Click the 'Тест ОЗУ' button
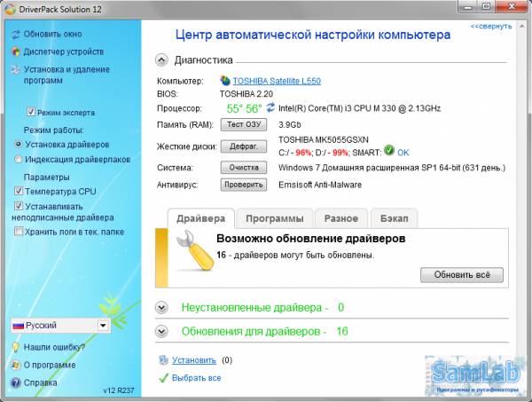Screen dimensions: 532x402 click(x=244, y=124)
